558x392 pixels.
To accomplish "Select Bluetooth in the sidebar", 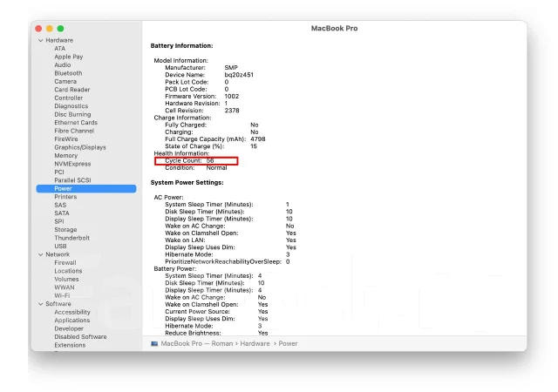I will [68, 73].
